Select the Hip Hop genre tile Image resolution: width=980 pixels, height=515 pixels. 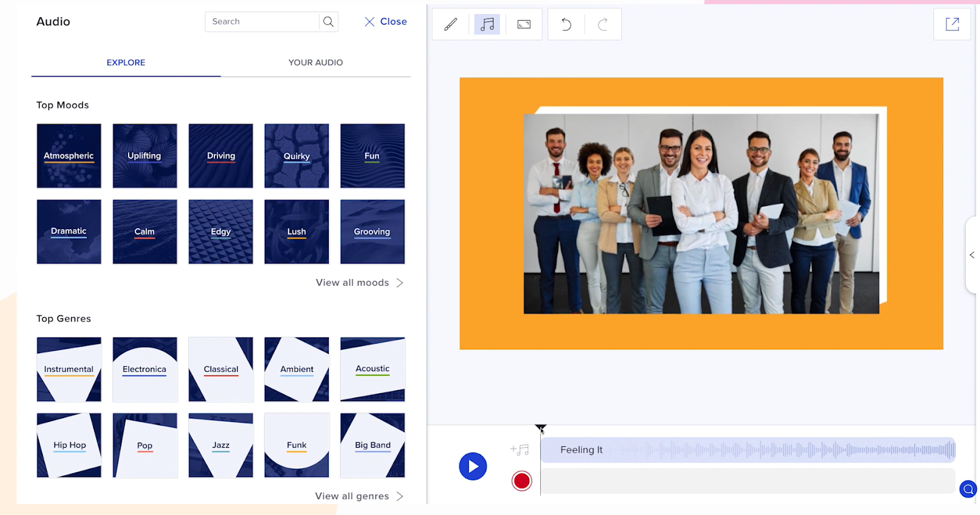click(69, 445)
